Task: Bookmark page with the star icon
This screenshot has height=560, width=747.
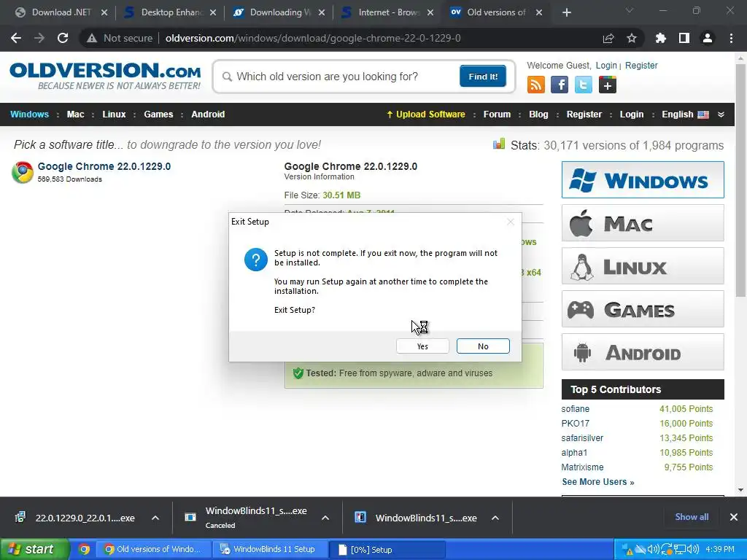Action: click(x=631, y=38)
